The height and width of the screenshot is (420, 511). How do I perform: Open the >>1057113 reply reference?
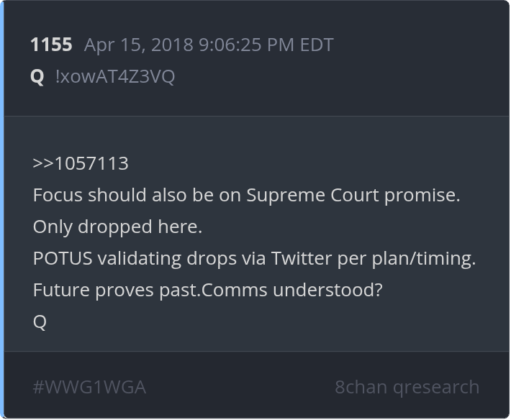coord(81,163)
